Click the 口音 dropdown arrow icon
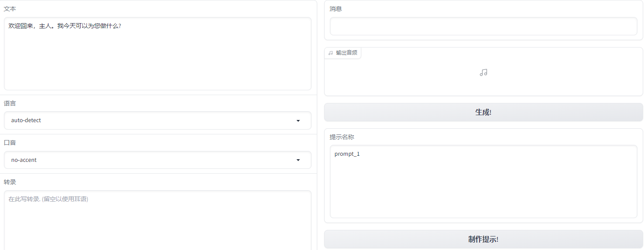 coord(298,160)
